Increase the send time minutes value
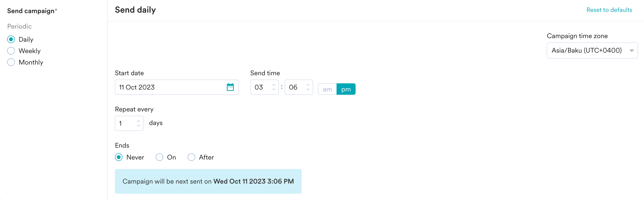The image size is (644, 200). pos(308,85)
